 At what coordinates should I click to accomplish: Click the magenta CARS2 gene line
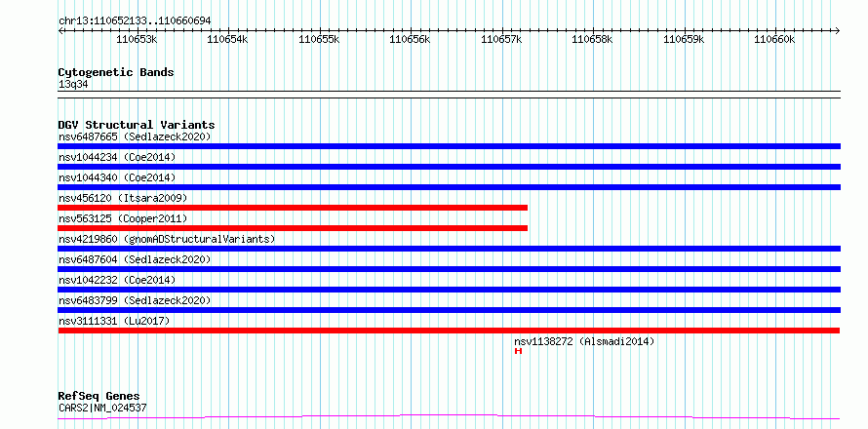click(x=449, y=416)
